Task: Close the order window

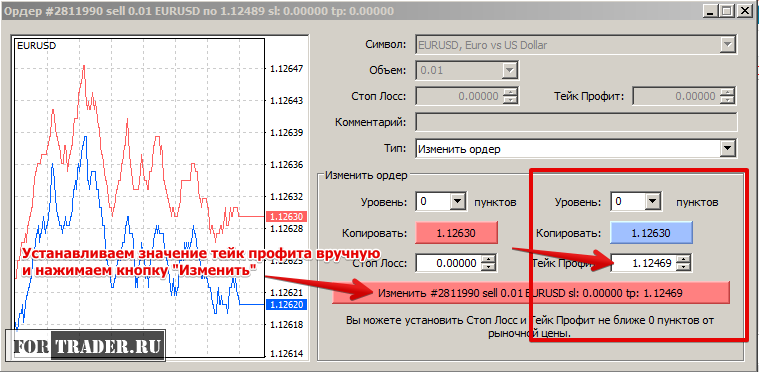Action: [744, 11]
